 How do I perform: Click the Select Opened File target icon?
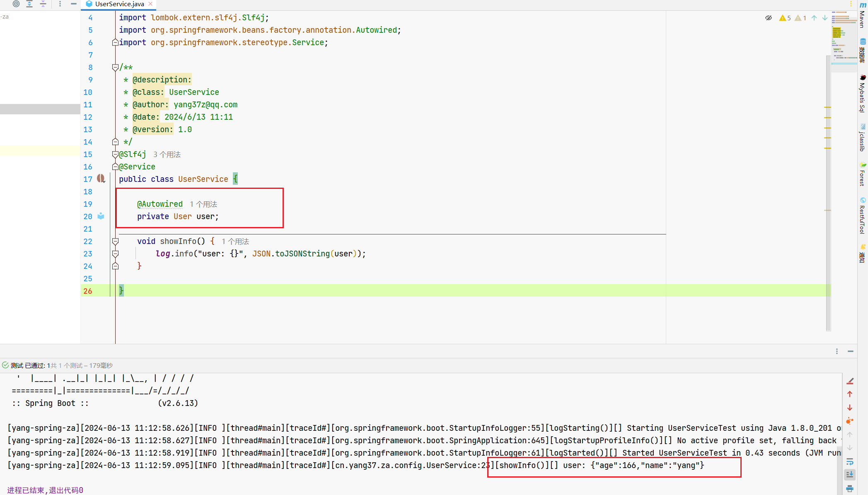pyautogui.click(x=16, y=4)
